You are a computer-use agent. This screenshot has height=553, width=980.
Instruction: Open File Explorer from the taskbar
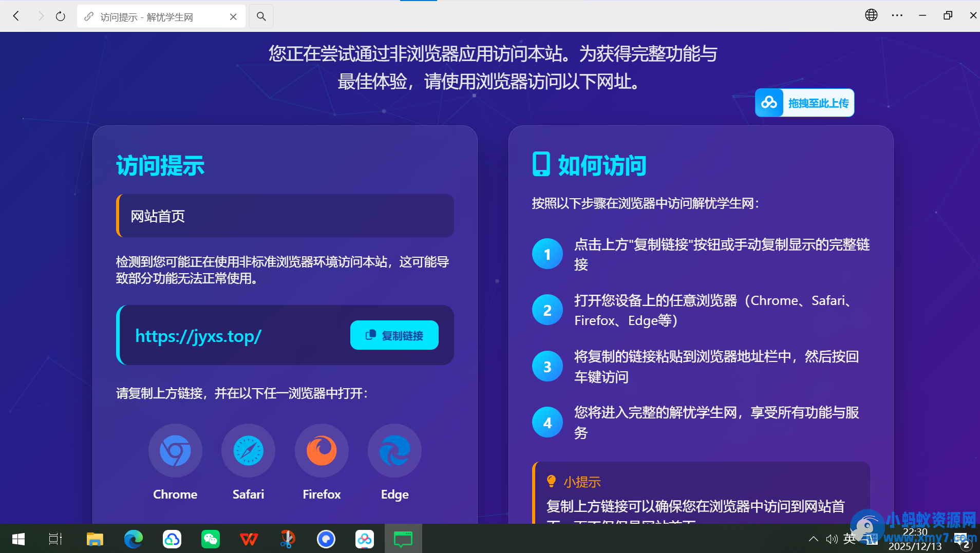[95, 539]
